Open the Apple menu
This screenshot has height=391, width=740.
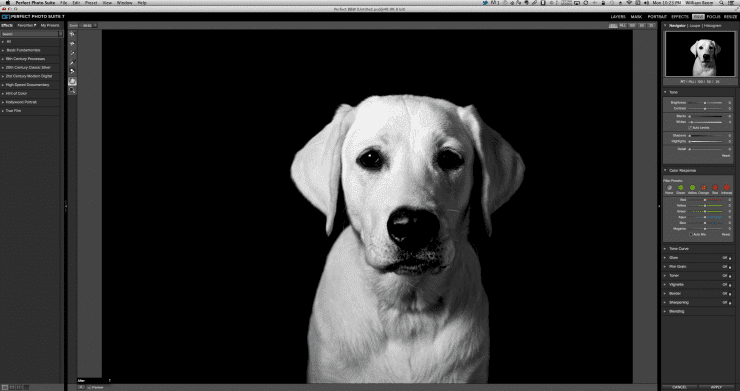click(8, 3)
